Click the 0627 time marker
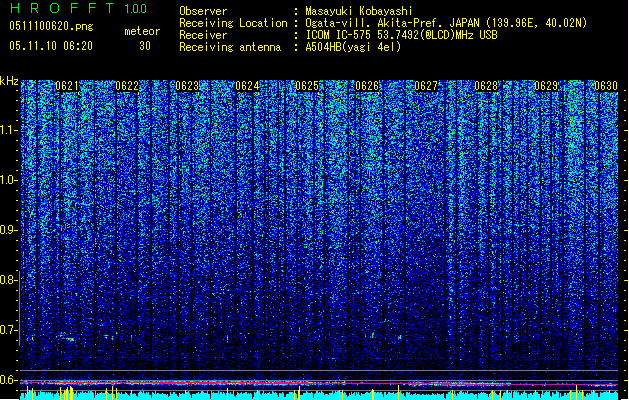 pyautogui.click(x=426, y=86)
